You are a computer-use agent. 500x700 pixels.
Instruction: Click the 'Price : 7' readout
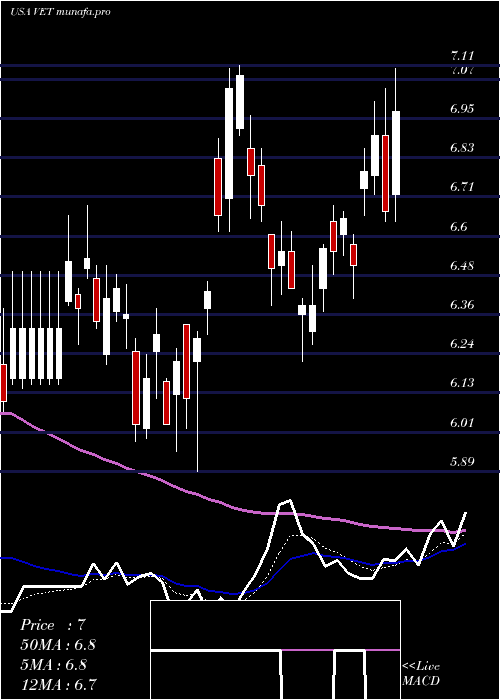point(52,625)
